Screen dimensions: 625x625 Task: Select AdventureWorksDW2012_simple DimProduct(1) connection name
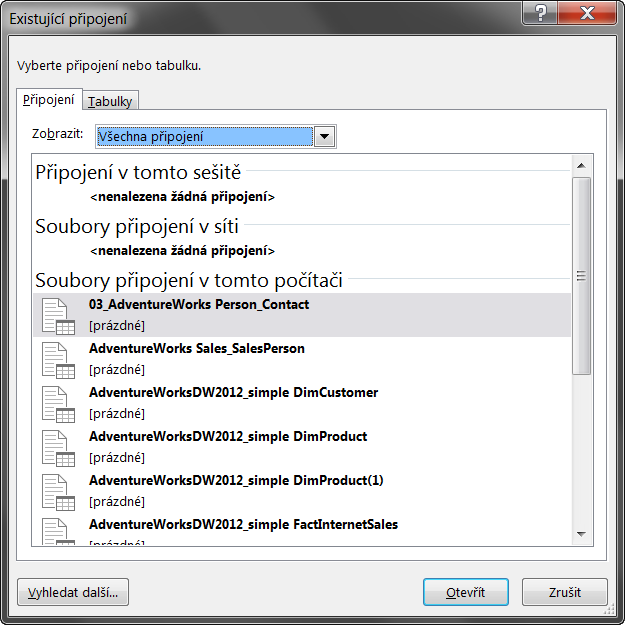pos(236,480)
